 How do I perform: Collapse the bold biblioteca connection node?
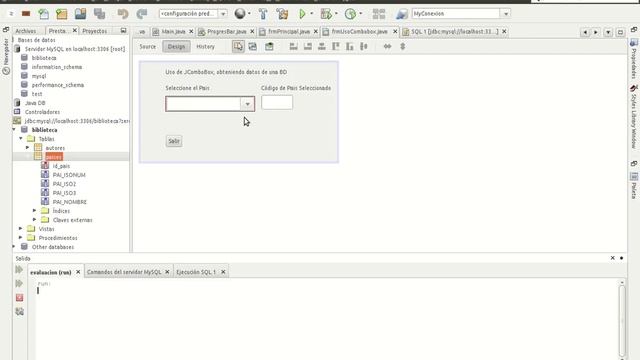click(x=15, y=129)
